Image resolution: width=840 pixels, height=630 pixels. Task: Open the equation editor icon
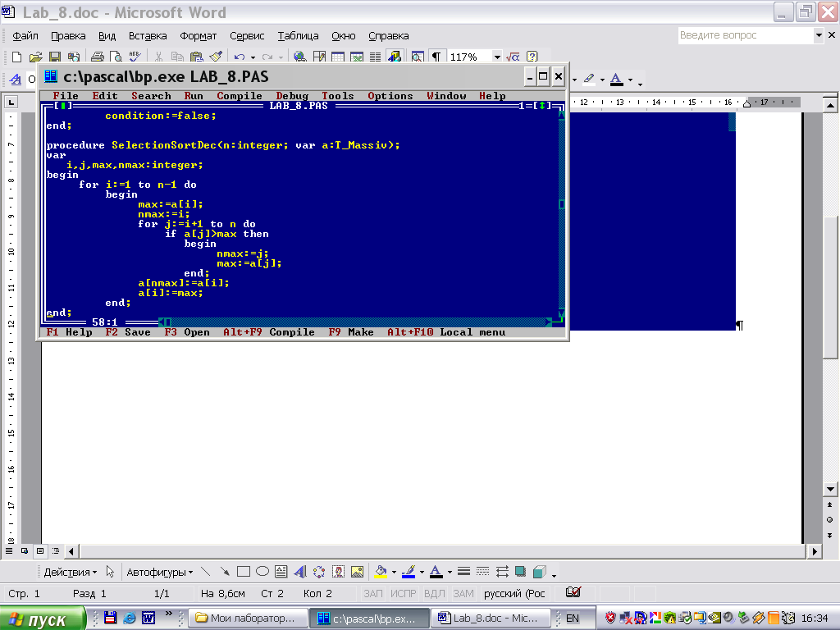tap(513, 57)
